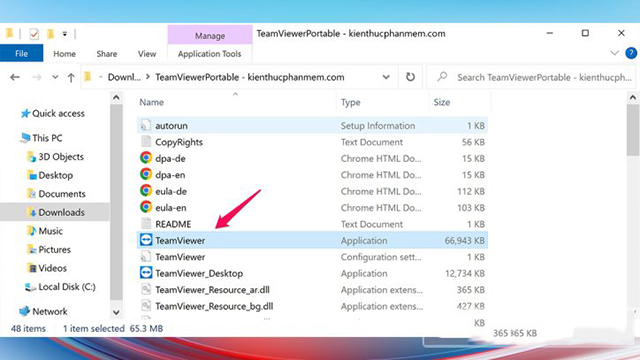This screenshot has width=640, height=360.
Task: Click the This PC computer icon
Action: pos(25,138)
